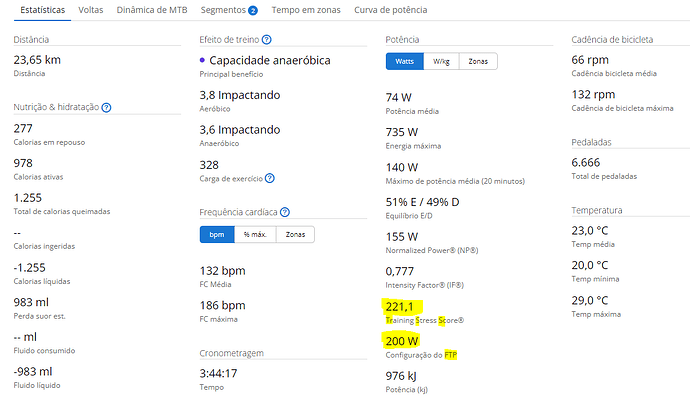The height and width of the screenshot is (398, 690).
Task: Click the 186 bpm maximum heart rate
Action: pos(223,306)
